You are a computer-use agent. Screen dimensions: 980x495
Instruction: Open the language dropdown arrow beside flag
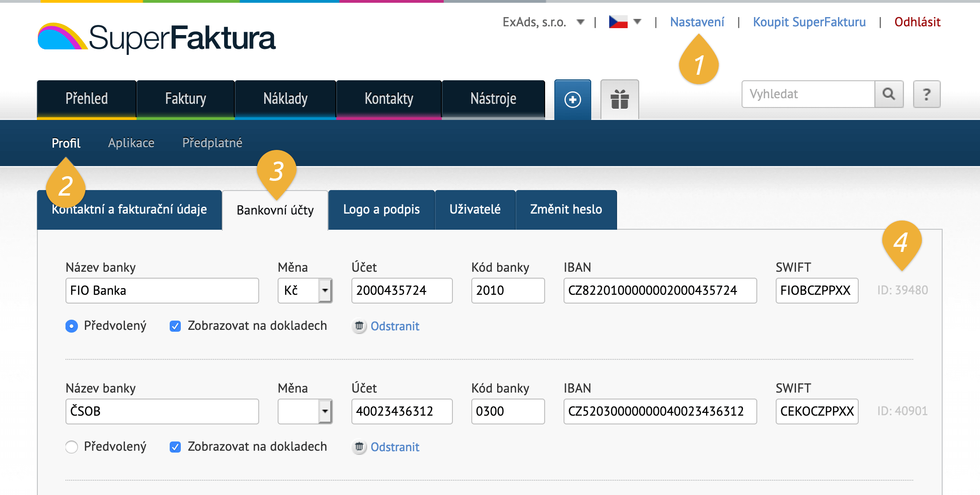click(x=637, y=22)
